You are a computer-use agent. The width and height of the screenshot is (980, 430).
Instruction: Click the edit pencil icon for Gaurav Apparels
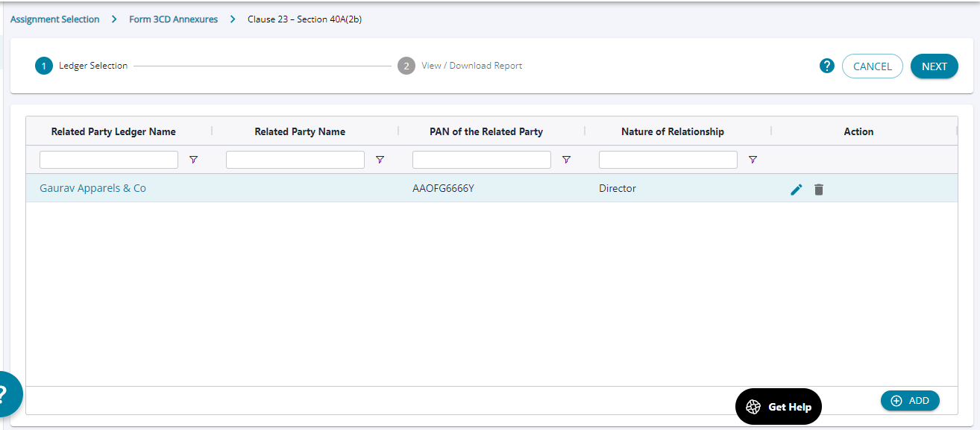coord(797,190)
